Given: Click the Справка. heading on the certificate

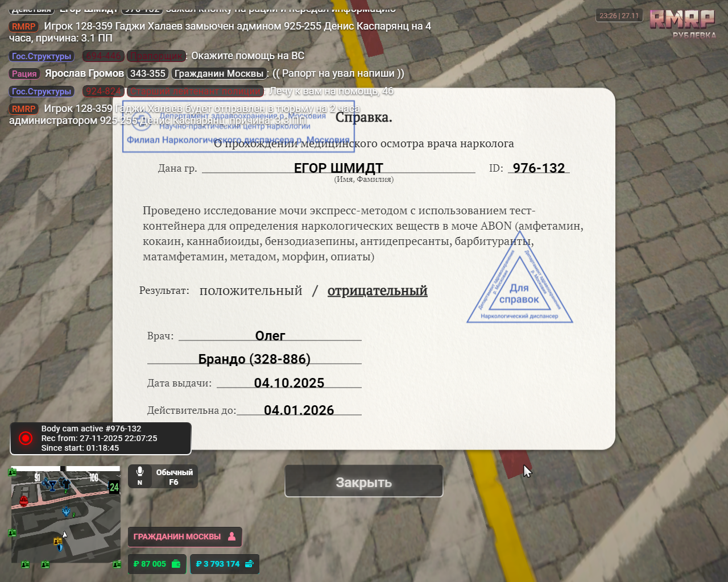Looking at the screenshot, I should [363, 118].
